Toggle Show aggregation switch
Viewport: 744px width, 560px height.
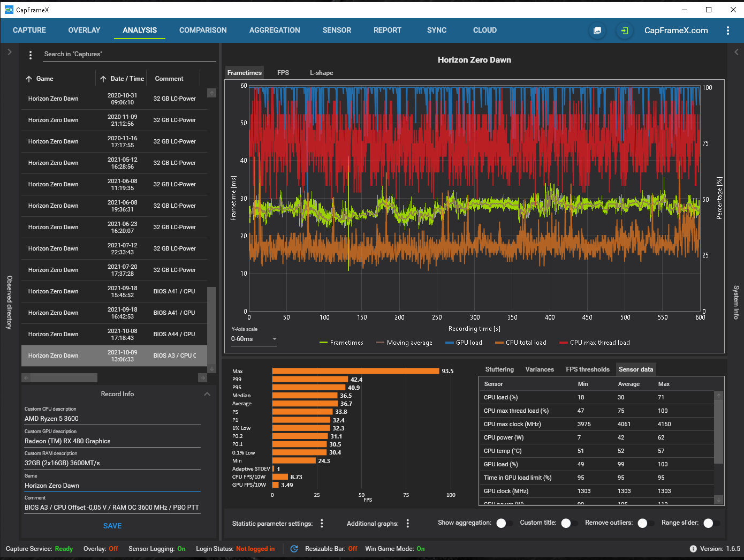pyautogui.click(x=504, y=523)
